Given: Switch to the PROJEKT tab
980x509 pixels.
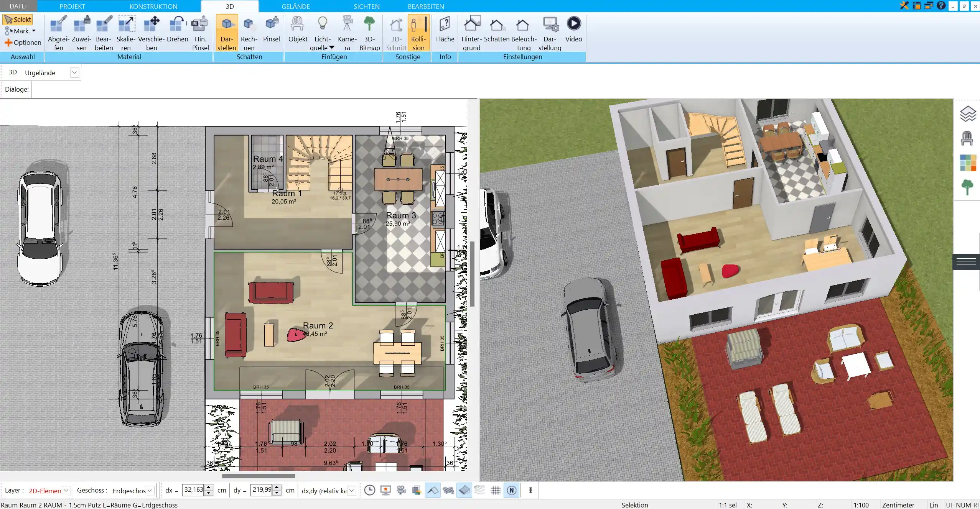Looking at the screenshot, I should [72, 6].
